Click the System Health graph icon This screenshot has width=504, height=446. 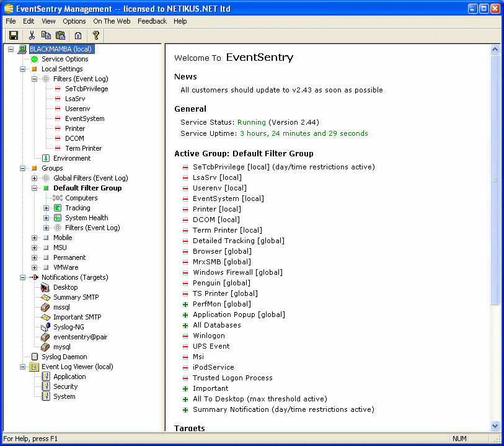click(x=58, y=218)
